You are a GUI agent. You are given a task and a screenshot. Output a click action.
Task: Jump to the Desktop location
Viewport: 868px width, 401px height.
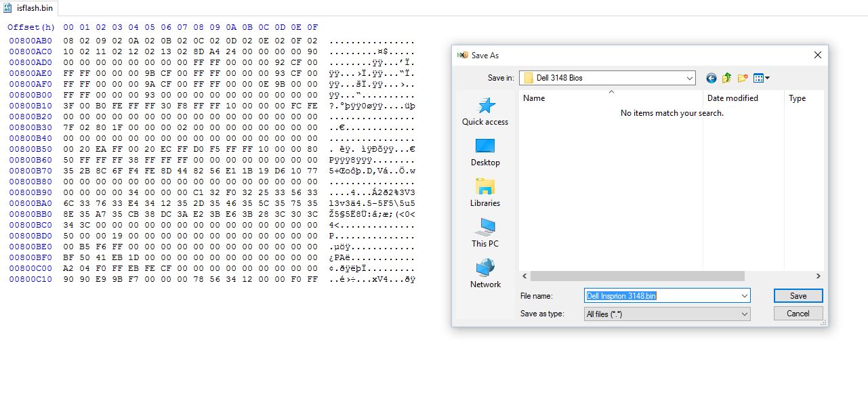(485, 152)
